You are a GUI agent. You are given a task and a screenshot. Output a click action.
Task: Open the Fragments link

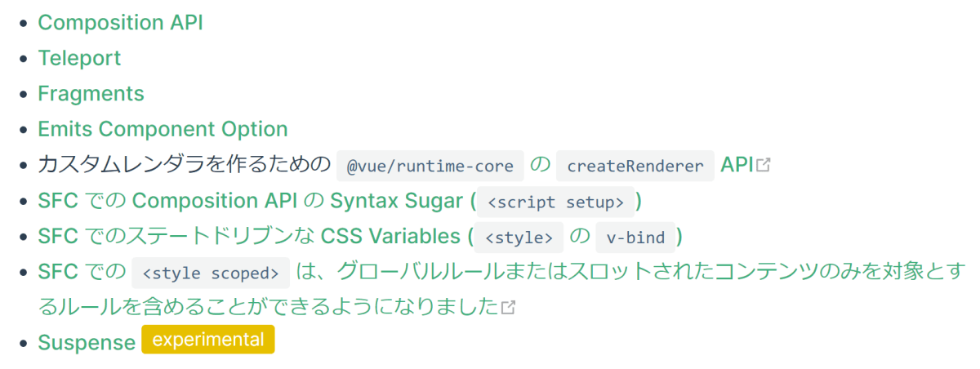(91, 94)
